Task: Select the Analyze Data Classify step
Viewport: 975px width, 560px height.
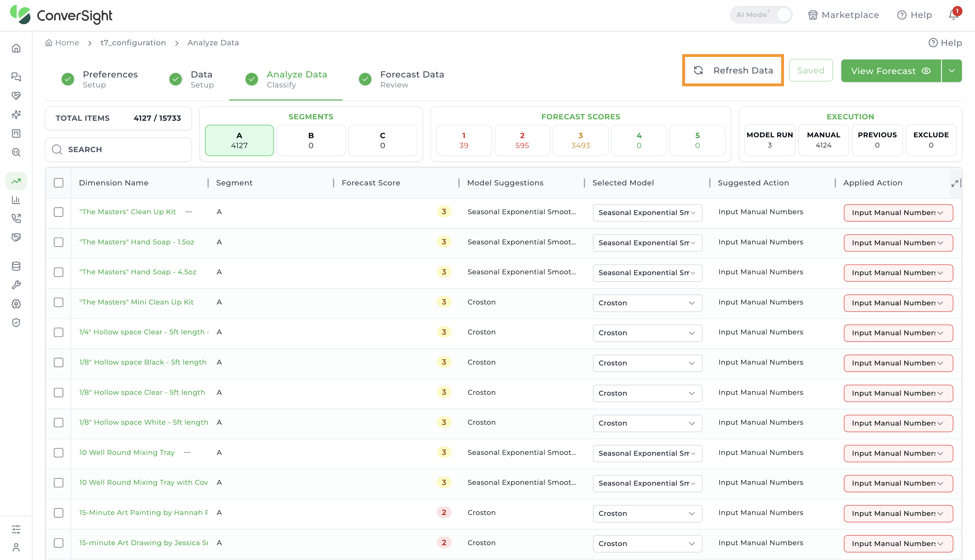Action: tap(286, 79)
